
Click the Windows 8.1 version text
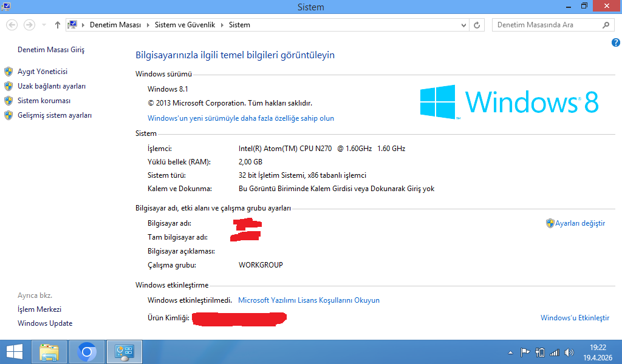tap(168, 89)
